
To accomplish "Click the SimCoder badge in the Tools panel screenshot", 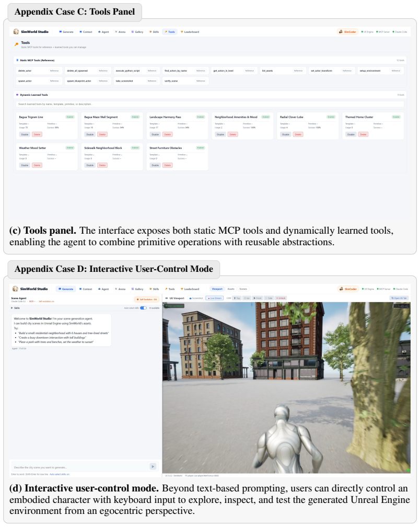I will click(347, 32).
